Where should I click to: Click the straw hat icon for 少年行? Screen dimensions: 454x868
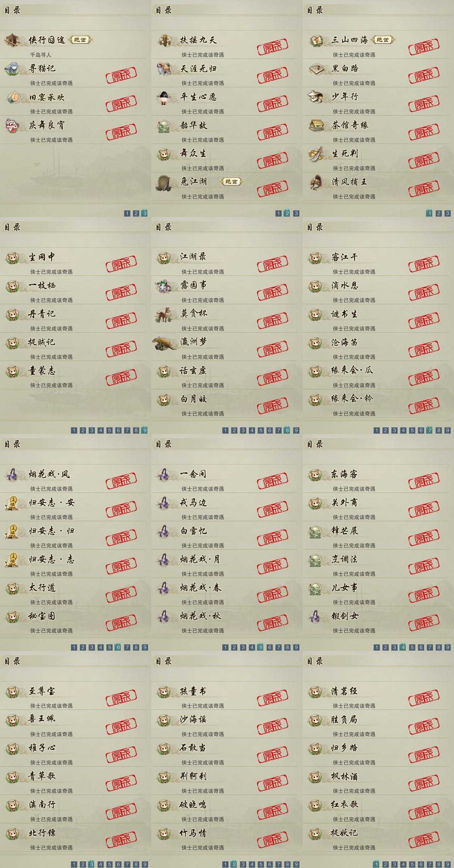(315, 97)
